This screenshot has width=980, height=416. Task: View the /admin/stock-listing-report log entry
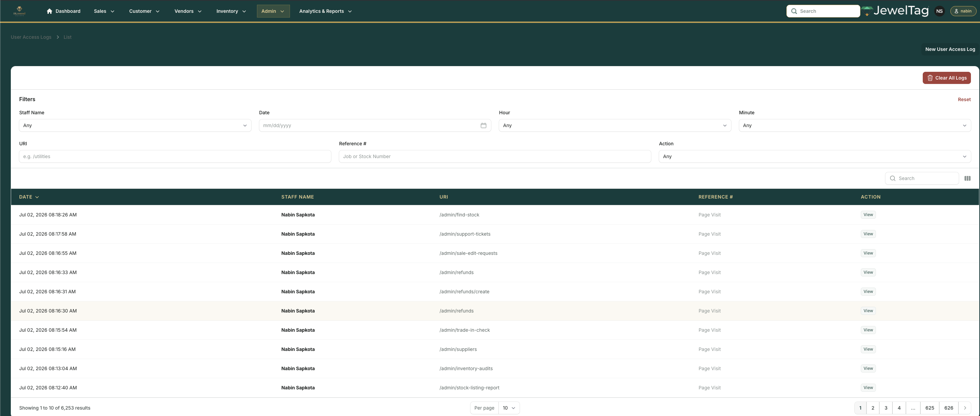coord(868,387)
